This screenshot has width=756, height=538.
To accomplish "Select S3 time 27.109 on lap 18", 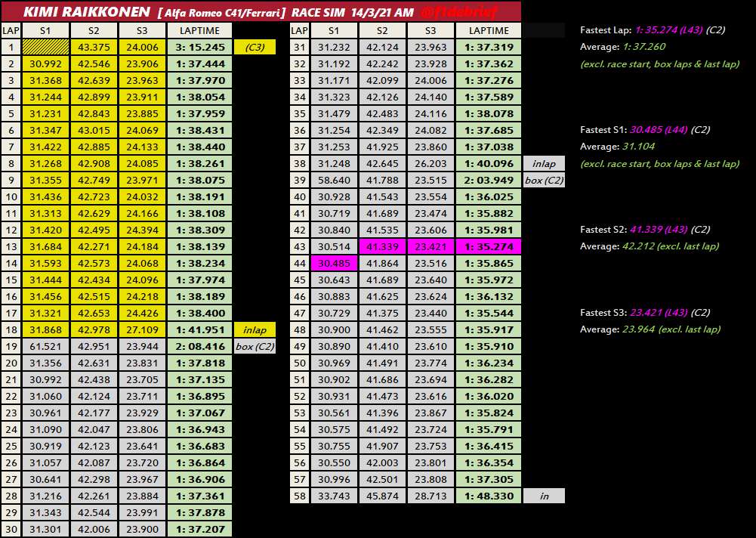I will pos(142,329).
